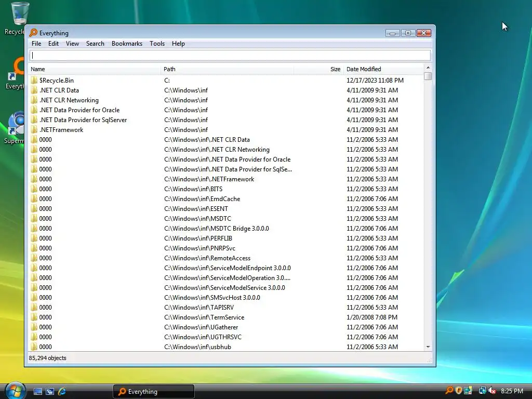This screenshot has width=532, height=399.
Task: Sort results by Date Modified header
Action: pyautogui.click(x=383, y=69)
